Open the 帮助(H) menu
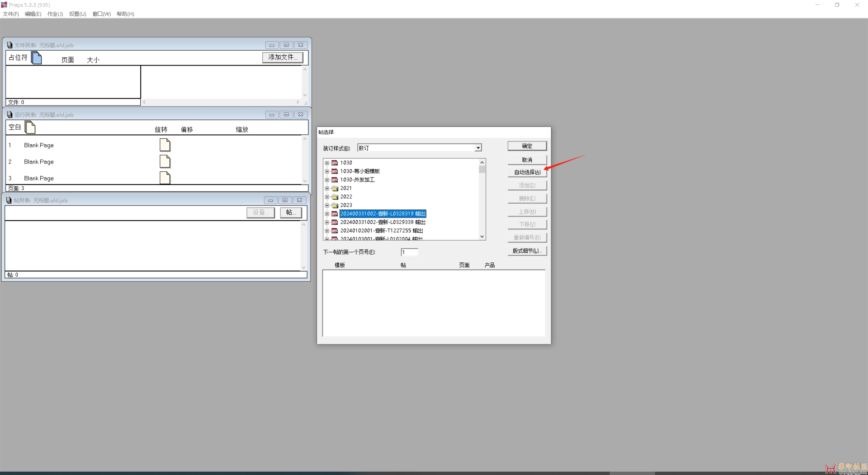Screen dimensions: 868x475 tap(125, 14)
